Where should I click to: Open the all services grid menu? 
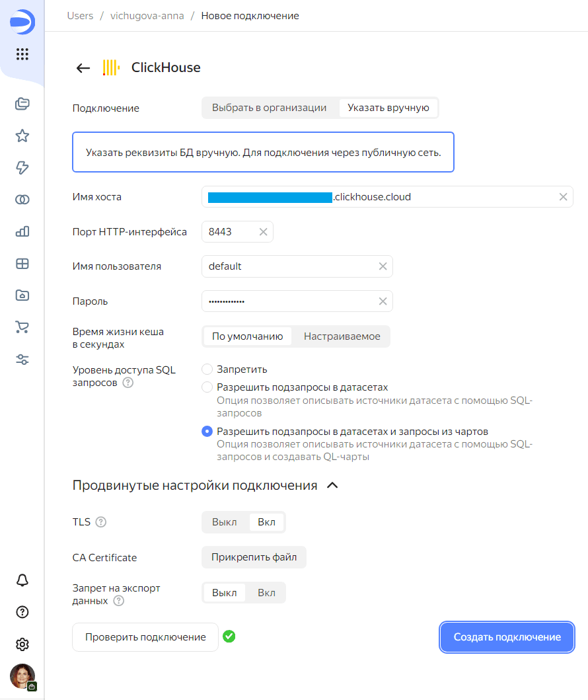point(22,54)
